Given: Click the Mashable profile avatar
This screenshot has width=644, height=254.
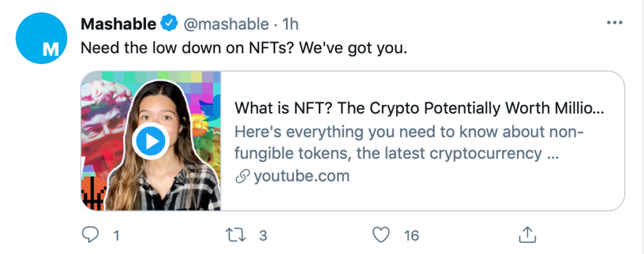Looking at the screenshot, I should [42, 38].
